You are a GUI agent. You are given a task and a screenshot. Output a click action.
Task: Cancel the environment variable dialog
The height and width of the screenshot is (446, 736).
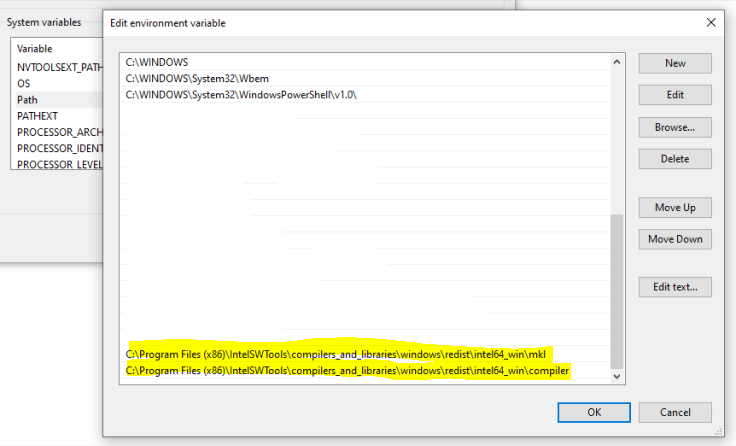pyautogui.click(x=675, y=412)
